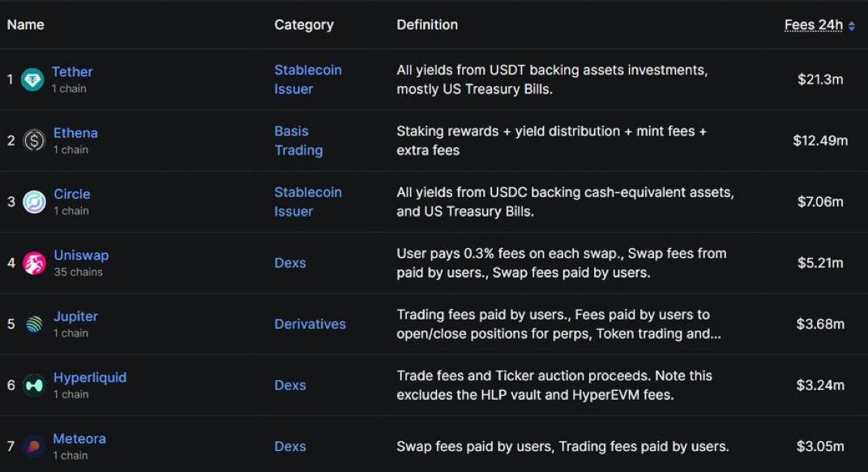
Task: Open the Hyperliquid protocol page
Action: tap(90, 377)
